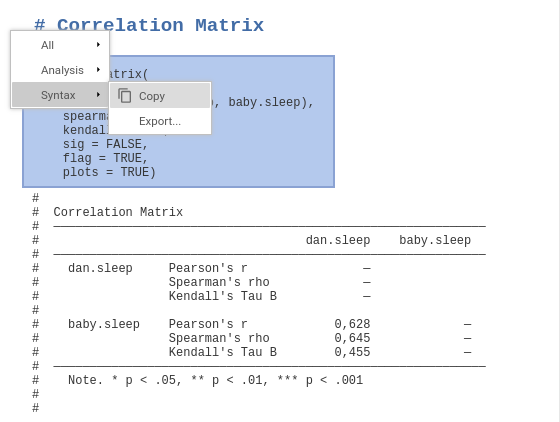The width and height of the screenshot is (560, 422).
Task: Click the 'flag = TRUE,' syntax line
Action: click(105, 158)
